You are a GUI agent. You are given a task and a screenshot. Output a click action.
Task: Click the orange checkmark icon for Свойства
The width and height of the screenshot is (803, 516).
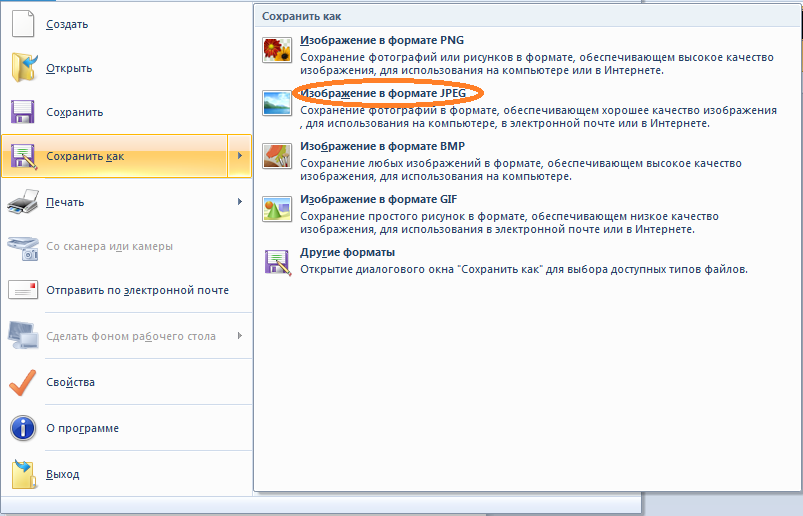coord(23,382)
